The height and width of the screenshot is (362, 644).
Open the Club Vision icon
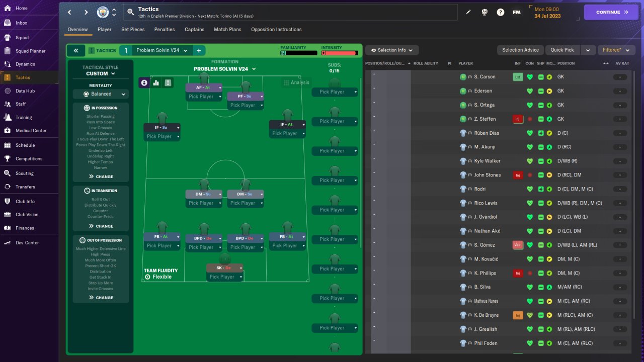(8, 215)
